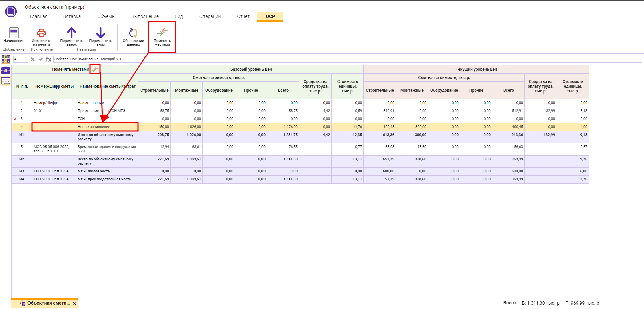The width and height of the screenshot is (644, 309).
Task: Close the Объектная смета document tab
Action: tap(74, 303)
